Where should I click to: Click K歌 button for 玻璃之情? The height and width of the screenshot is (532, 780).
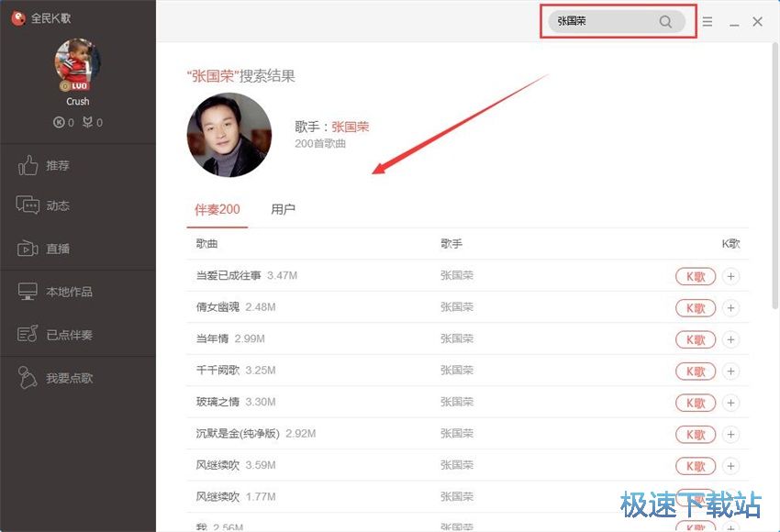(x=696, y=403)
